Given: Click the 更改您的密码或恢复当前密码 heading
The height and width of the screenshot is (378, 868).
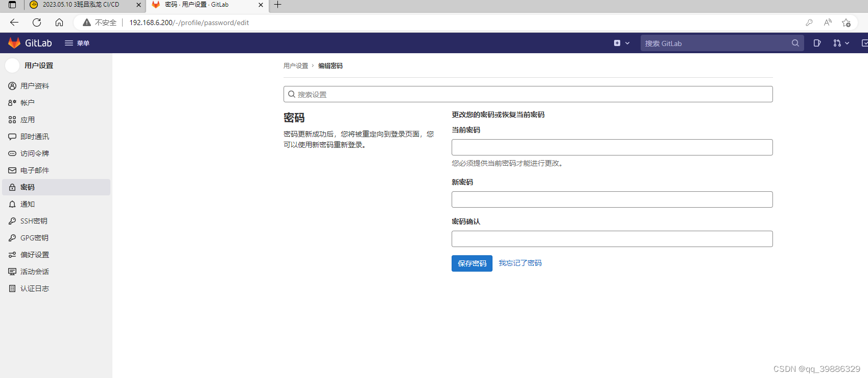Looking at the screenshot, I should point(498,115).
